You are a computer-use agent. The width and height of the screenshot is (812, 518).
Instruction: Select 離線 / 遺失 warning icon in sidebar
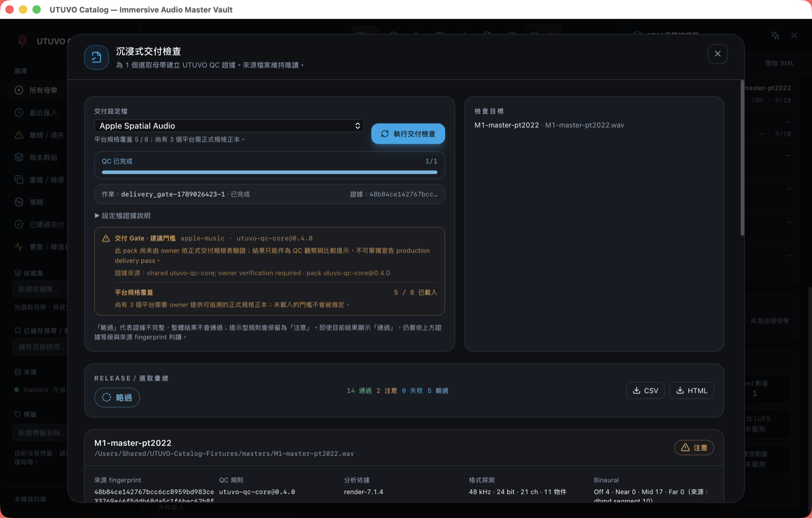[x=19, y=135]
